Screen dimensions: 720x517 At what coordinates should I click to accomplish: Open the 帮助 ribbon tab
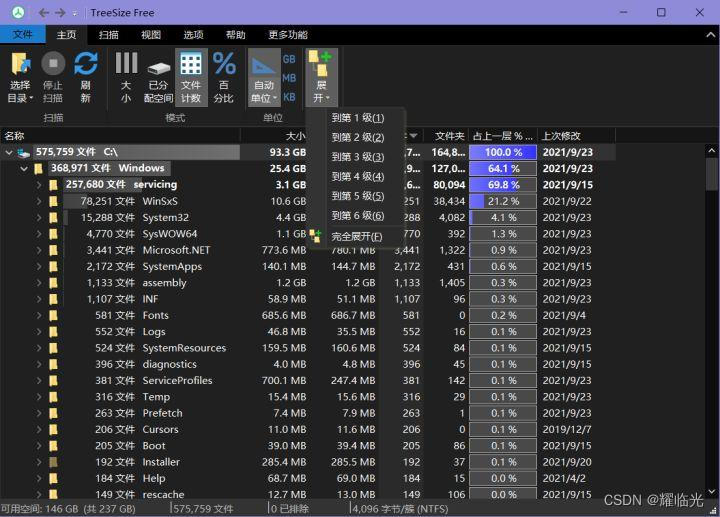pyautogui.click(x=236, y=34)
